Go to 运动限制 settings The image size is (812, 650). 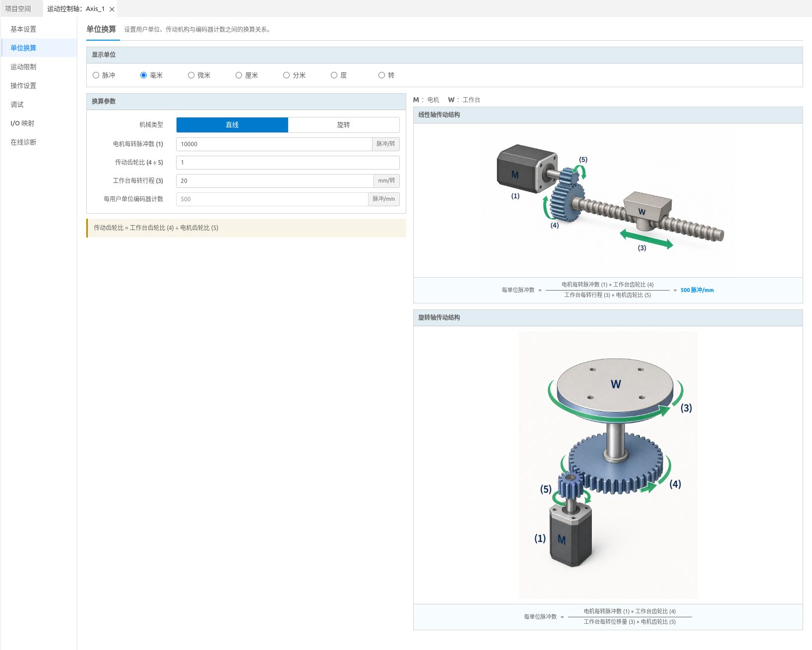tap(39, 67)
